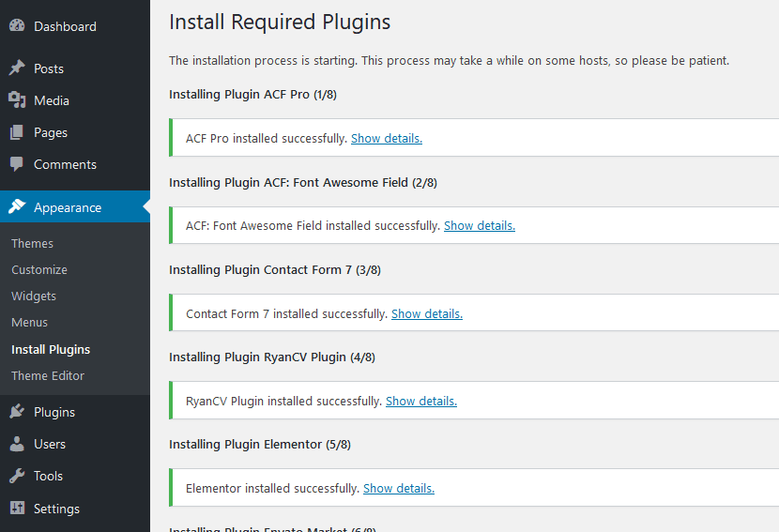779x532 pixels.
Task: Show details for ACF Pro installation
Action: click(387, 138)
